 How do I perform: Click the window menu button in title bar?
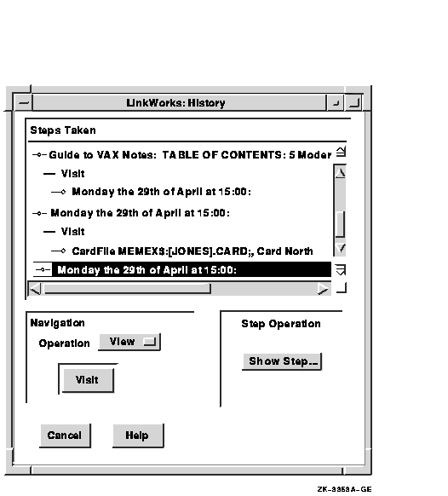pyautogui.click(x=23, y=103)
